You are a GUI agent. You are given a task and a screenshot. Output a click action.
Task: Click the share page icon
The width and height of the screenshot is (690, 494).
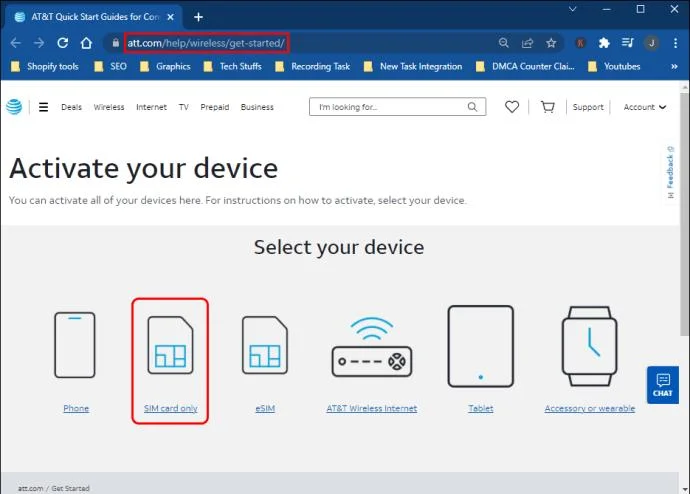(x=527, y=43)
